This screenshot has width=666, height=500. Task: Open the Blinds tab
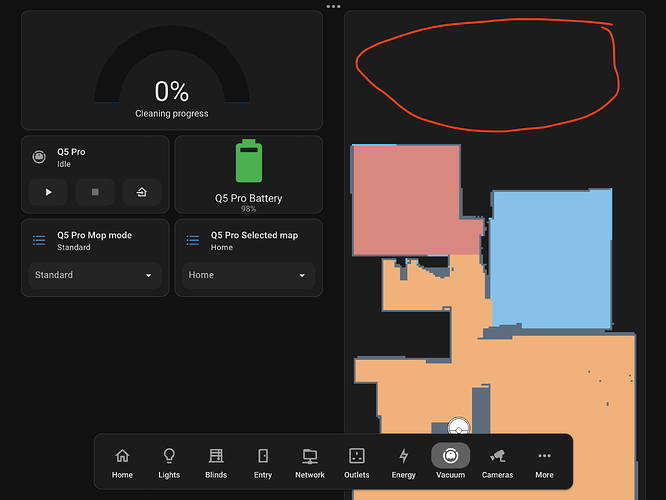pyautogui.click(x=216, y=462)
